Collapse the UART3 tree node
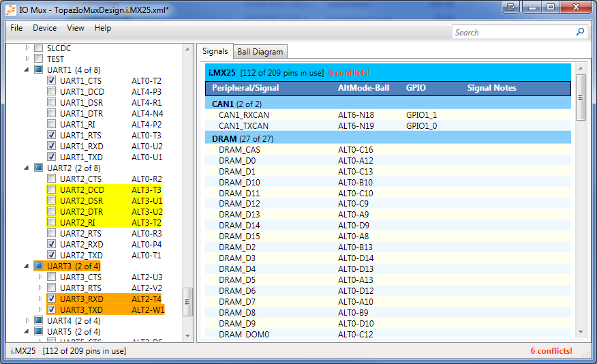Image resolution: width=597 pixels, height=364 pixels. [27, 267]
